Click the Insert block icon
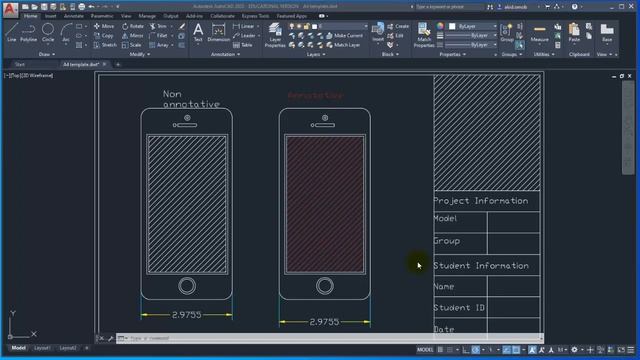This screenshot has height=360, width=640. 378,33
